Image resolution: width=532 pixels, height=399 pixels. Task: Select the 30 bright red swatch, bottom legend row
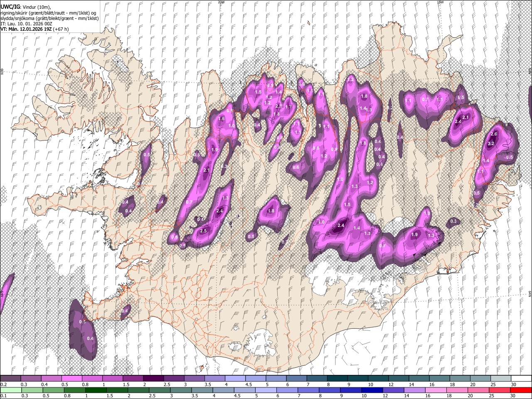[520, 390]
